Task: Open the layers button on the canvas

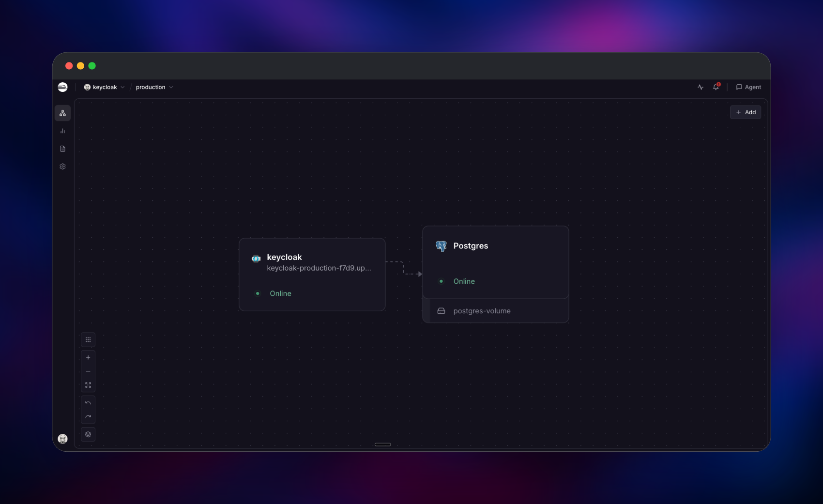Action: (x=88, y=434)
